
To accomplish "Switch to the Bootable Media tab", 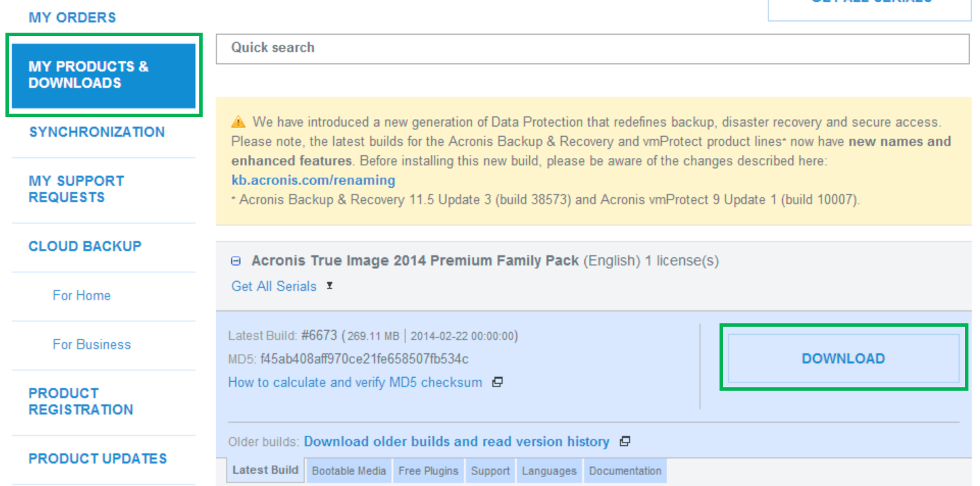I will pos(348,470).
